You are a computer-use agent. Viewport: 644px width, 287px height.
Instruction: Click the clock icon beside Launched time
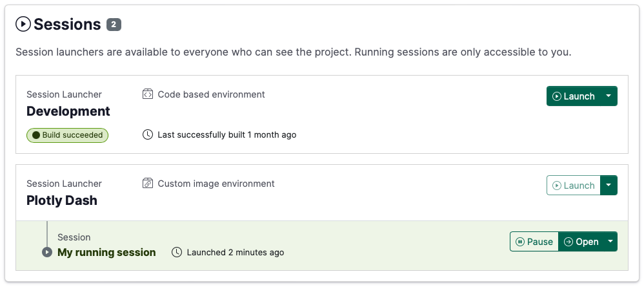[x=177, y=252]
